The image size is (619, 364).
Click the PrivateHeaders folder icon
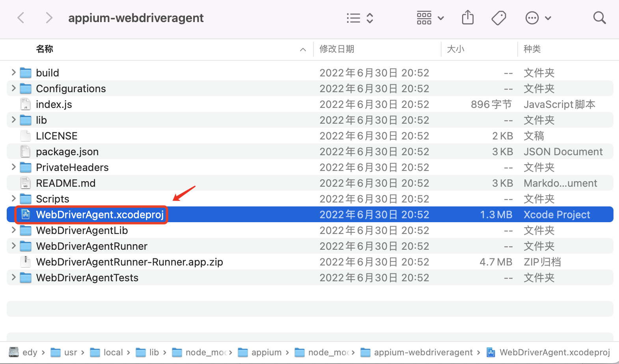[26, 167]
